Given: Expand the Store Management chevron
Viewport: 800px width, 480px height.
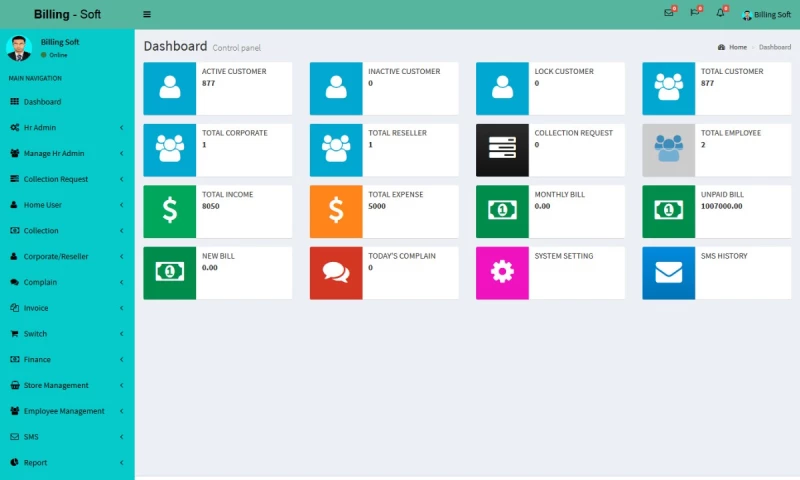Looking at the screenshot, I should 121,385.
